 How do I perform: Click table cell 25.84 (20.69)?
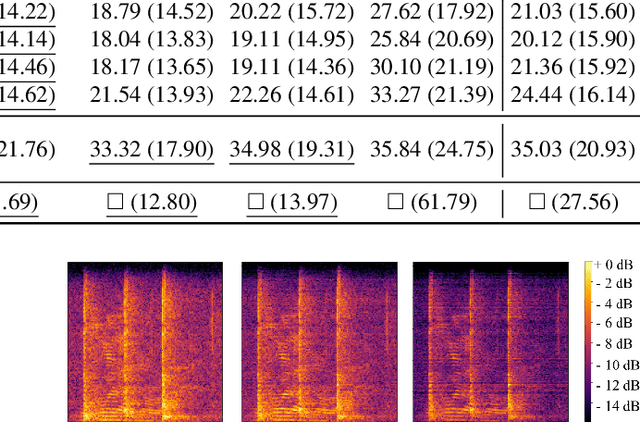pos(431,40)
